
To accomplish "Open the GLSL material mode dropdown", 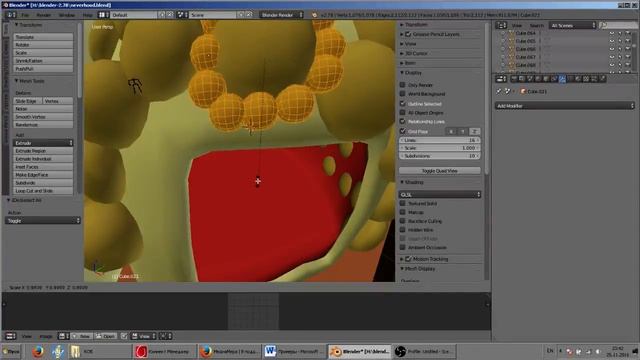I will coord(440,195).
